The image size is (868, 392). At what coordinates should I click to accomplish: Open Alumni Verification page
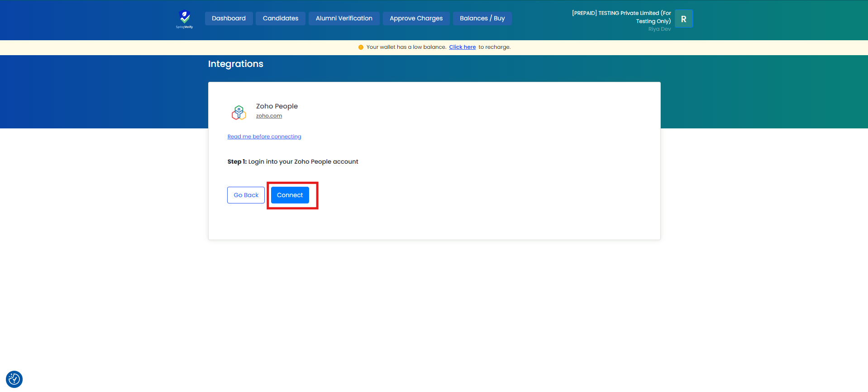coord(344,19)
